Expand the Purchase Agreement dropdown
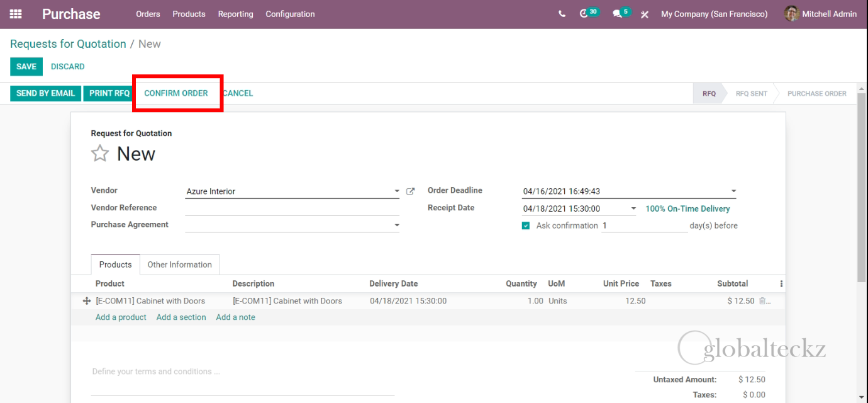868x403 pixels. (x=396, y=225)
